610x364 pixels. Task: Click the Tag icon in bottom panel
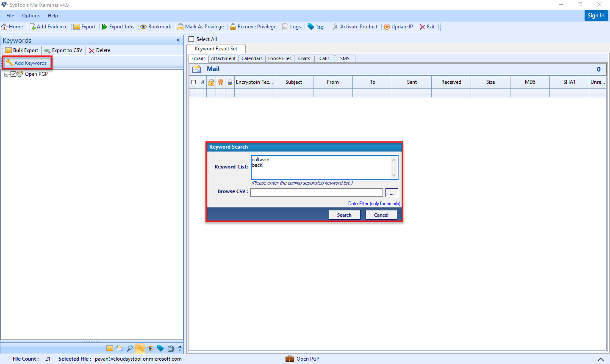click(x=161, y=348)
